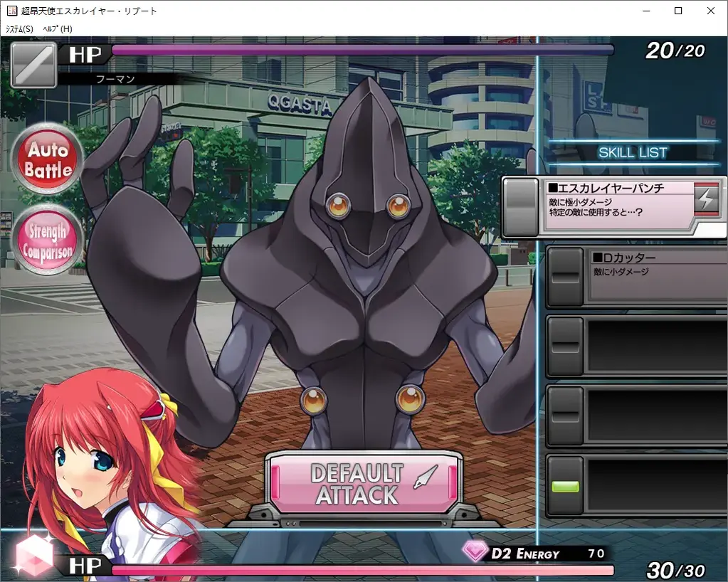728x582 pixels.
Task: Click the player's pink HP bar
Action: coord(363,571)
